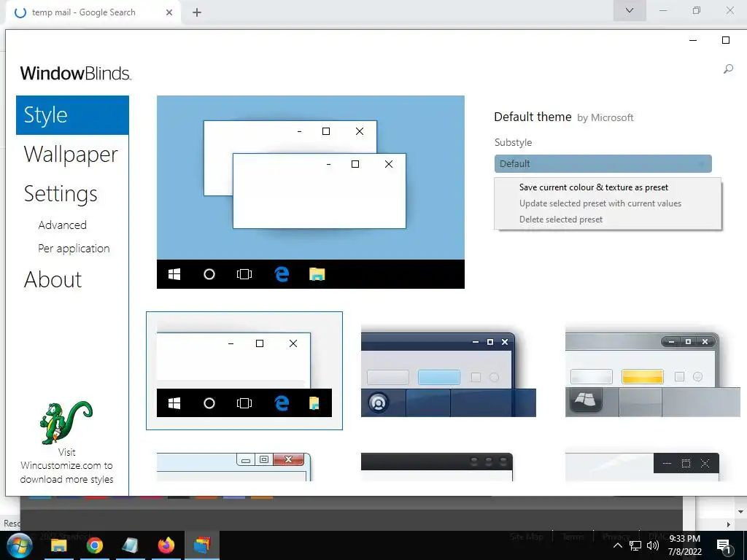This screenshot has height=560, width=747.
Task: Select the style thumbnail with dark caption buttons
Action: (x=642, y=467)
